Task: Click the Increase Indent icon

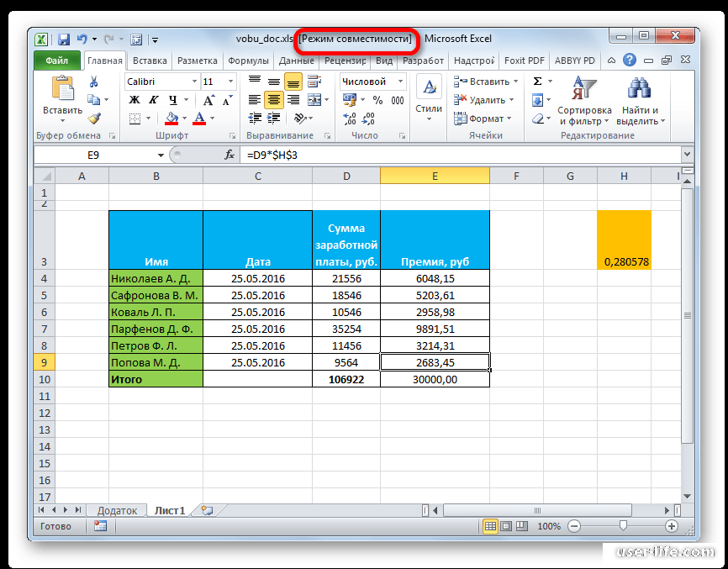Action: tap(273, 119)
